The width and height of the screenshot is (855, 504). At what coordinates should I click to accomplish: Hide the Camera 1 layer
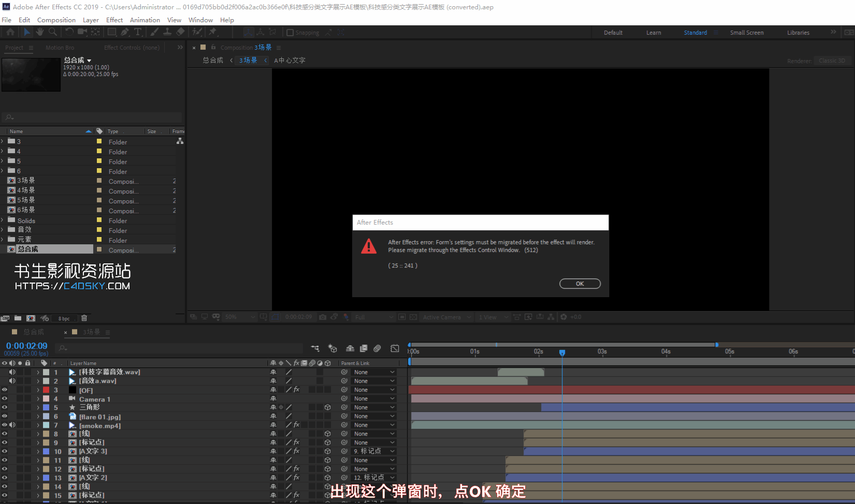5,399
